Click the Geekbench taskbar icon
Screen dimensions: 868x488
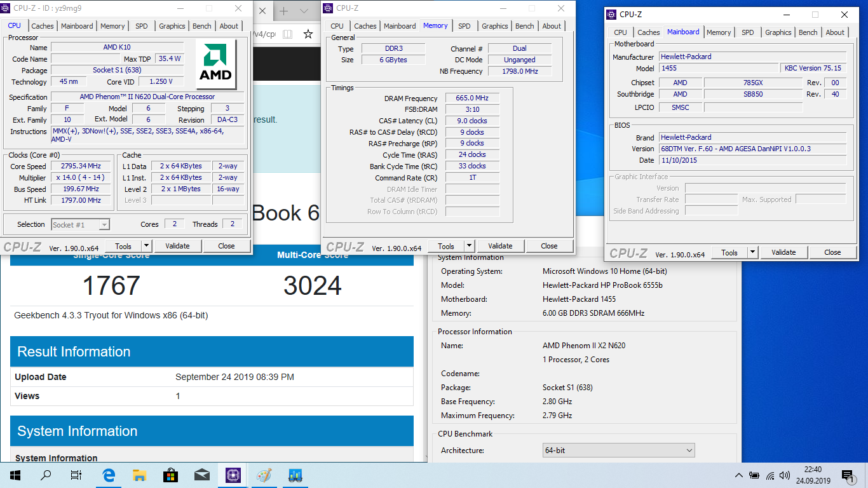[295, 475]
